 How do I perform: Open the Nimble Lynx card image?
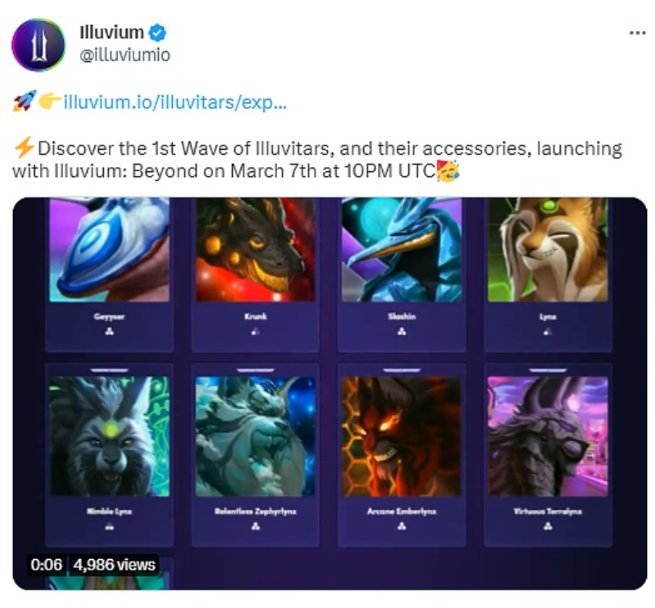(109, 436)
